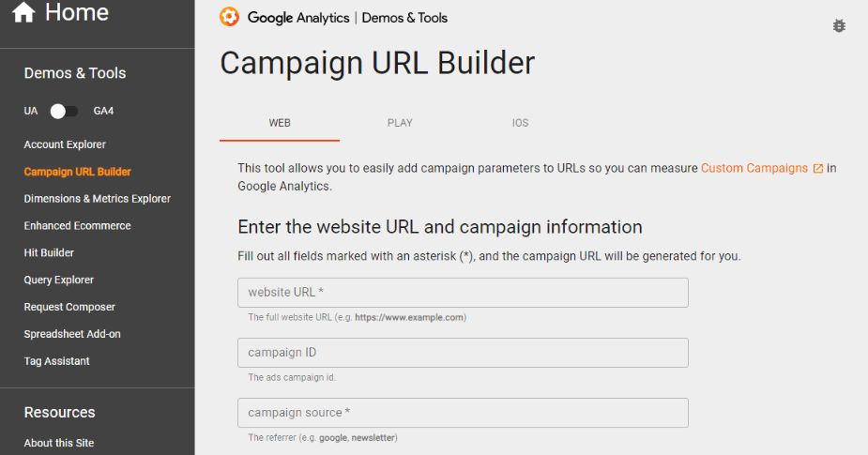
Task: Open Account Explorer in sidebar
Action: click(65, 144)
